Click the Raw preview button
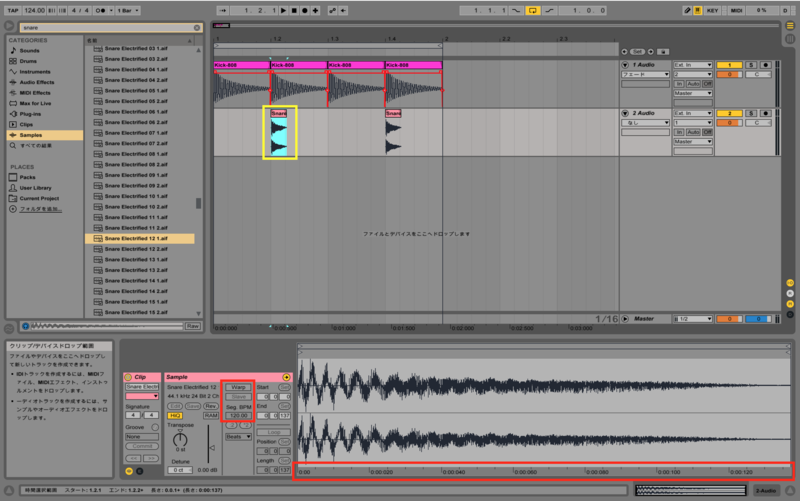The height and width of the screenshot is (501, 800). pyautogui.click(x=192, y=326)
